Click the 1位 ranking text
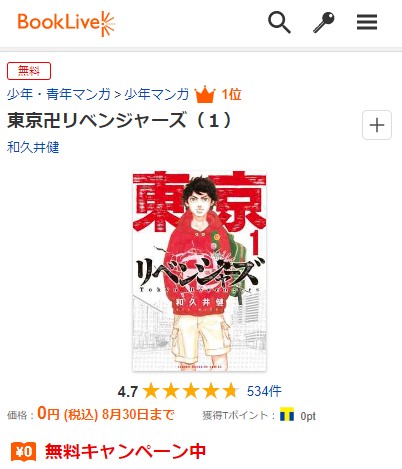 231,95
